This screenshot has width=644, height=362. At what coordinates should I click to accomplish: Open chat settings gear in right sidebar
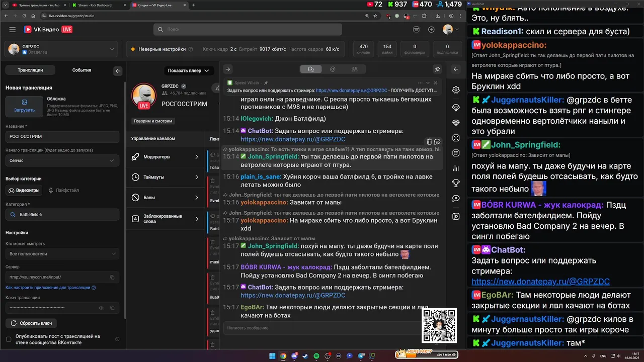tap(456, 90)
